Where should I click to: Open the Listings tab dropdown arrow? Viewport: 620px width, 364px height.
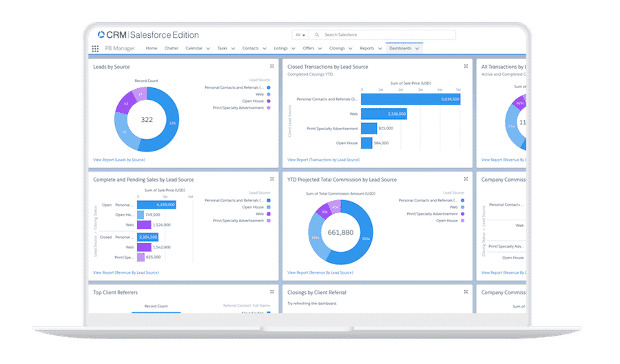(x=293, y=49)
